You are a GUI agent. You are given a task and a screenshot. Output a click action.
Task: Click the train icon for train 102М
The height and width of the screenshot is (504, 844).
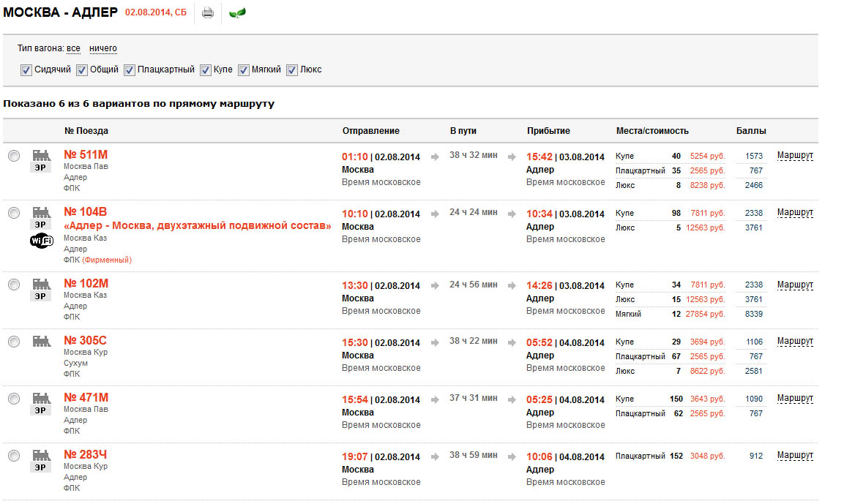click(x=41, y=284)
